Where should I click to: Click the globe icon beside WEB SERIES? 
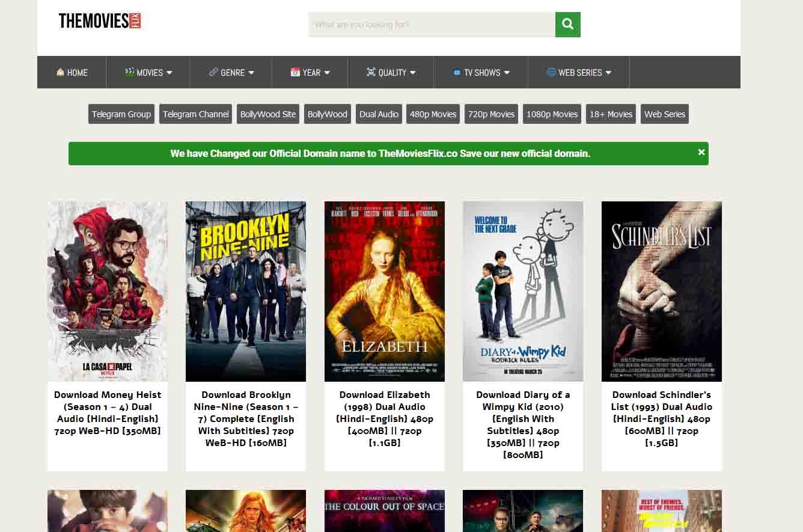tap(551, 72)
